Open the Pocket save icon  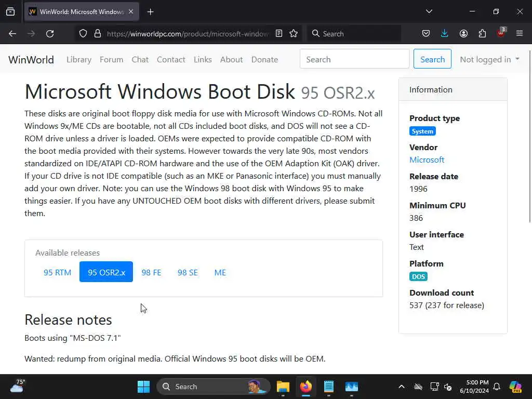[426, 34]
